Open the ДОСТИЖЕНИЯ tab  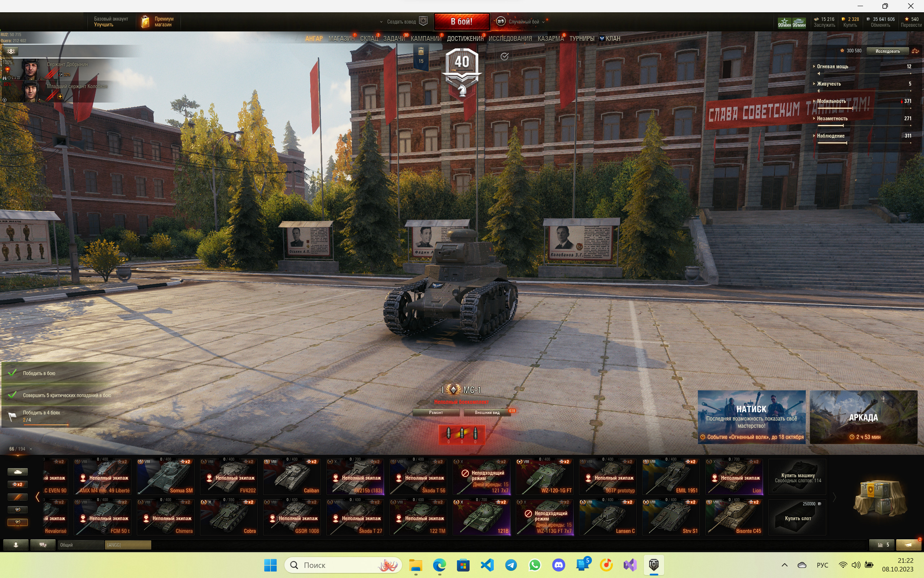(x=465, y=39)
